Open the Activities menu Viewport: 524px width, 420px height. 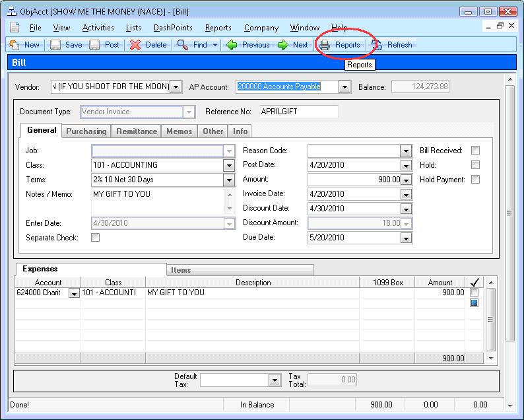98,28
